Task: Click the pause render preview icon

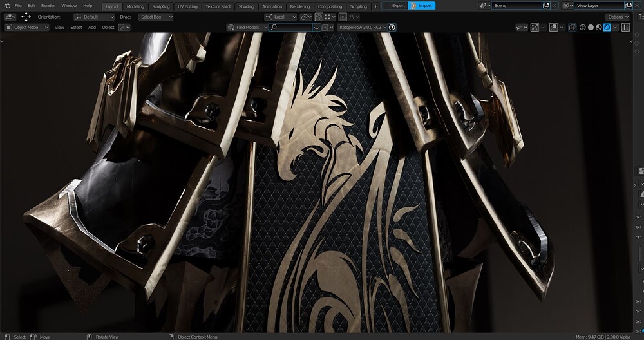Action: tap(625, 28)
